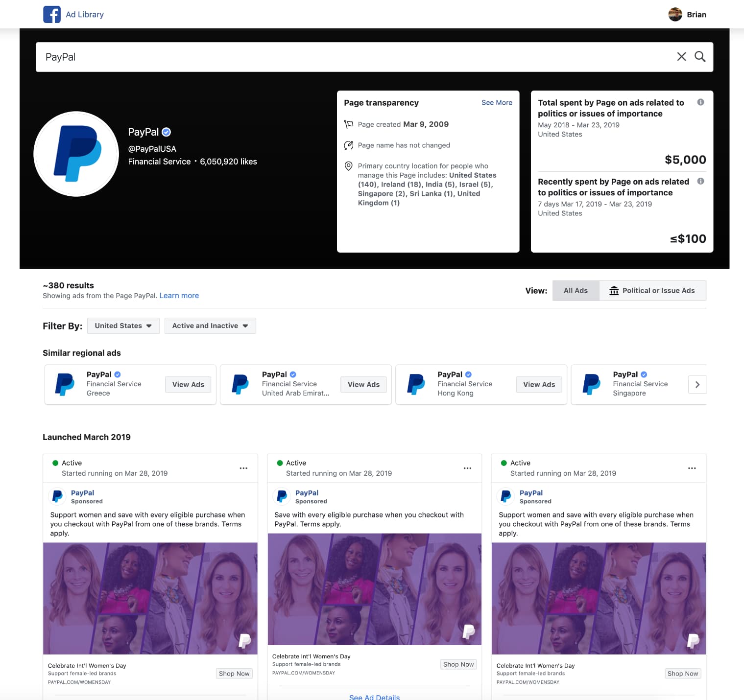Click the Page created flag icon

(348, 124)
